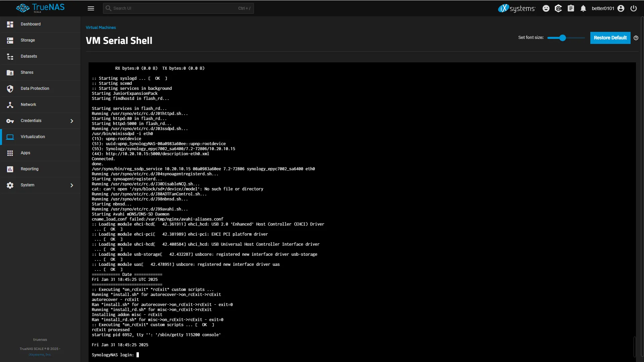This screenshot has width=644, height=362.
Task: Expand the System section chevron
Action: [x=71, y=185]
